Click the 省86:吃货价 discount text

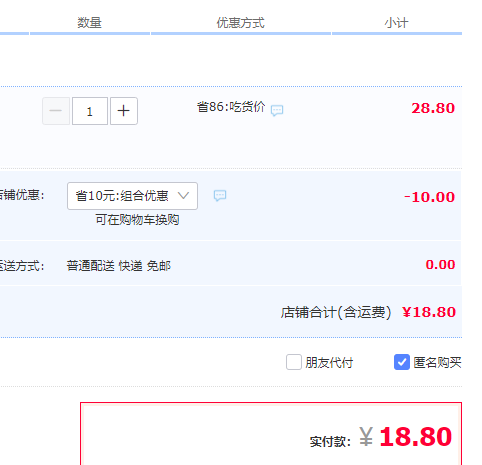point(231,107)
